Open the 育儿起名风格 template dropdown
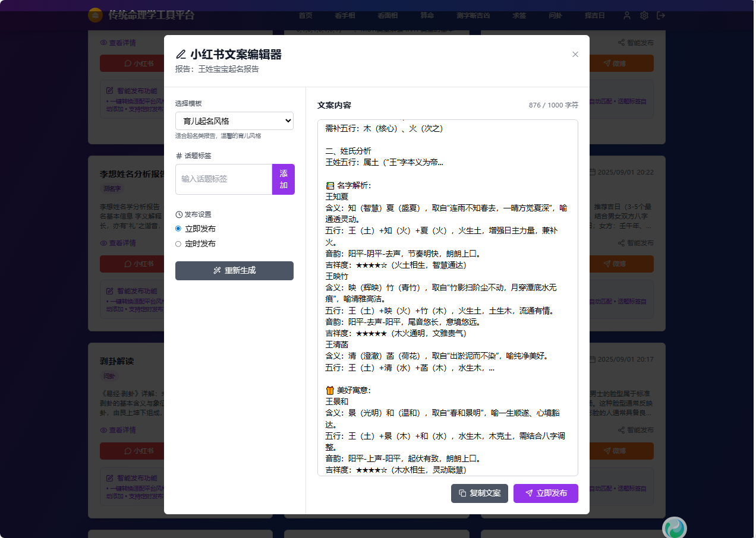The height and width of the screenshot is (538, 756). pos(234,121)
